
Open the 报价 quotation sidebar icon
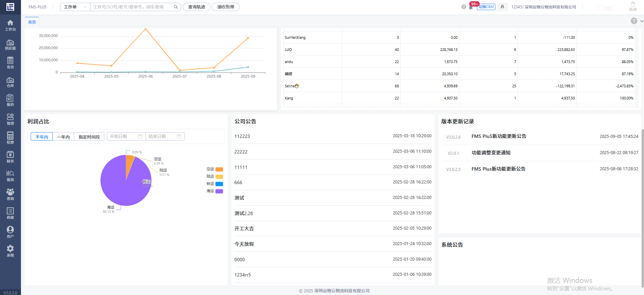(10, 100)
